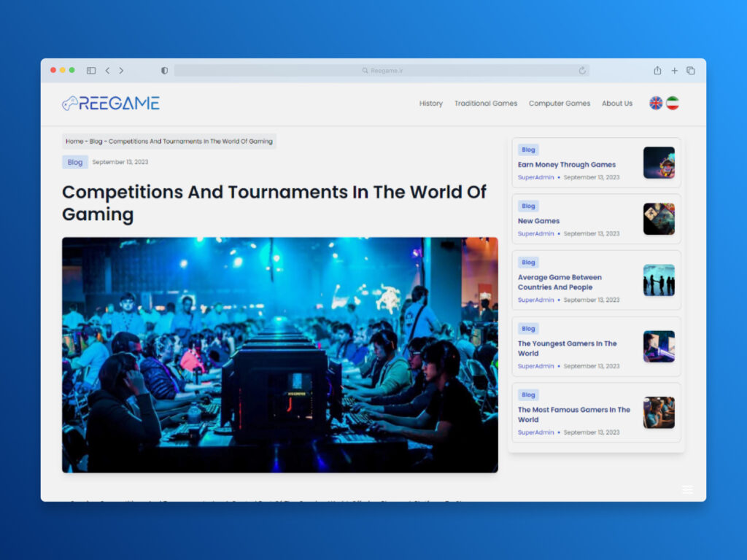This screenshot has width=747, height=560.
Task: Go forward using the browser forward arrow
Action: pyautogui.click(x=121, y=71)
